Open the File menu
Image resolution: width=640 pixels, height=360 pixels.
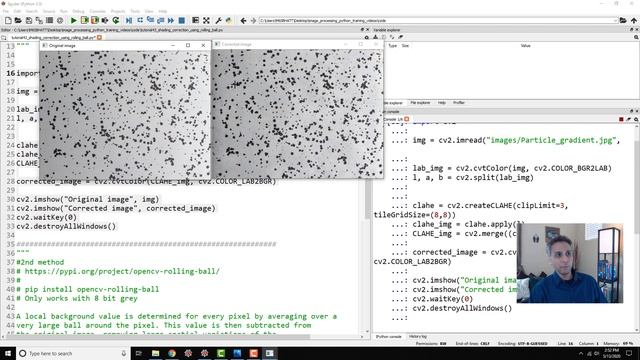click(x=6, y=11)
